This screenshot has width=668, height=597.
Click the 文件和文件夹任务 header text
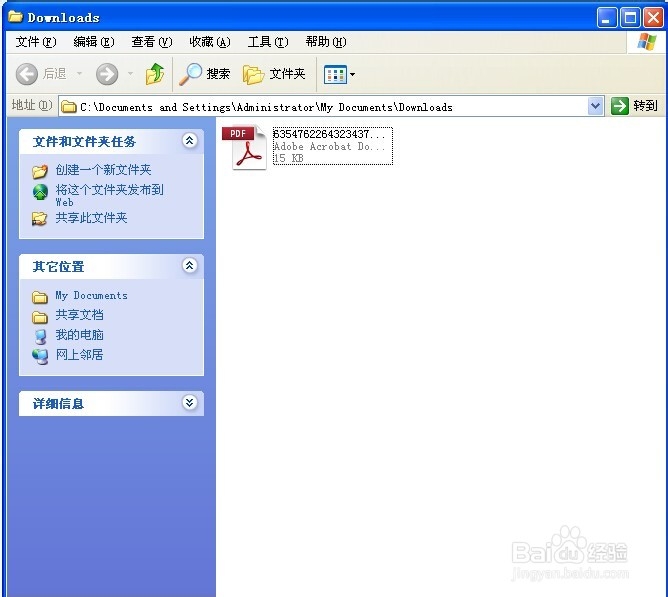pyautogui.click(x=84, y=141)
